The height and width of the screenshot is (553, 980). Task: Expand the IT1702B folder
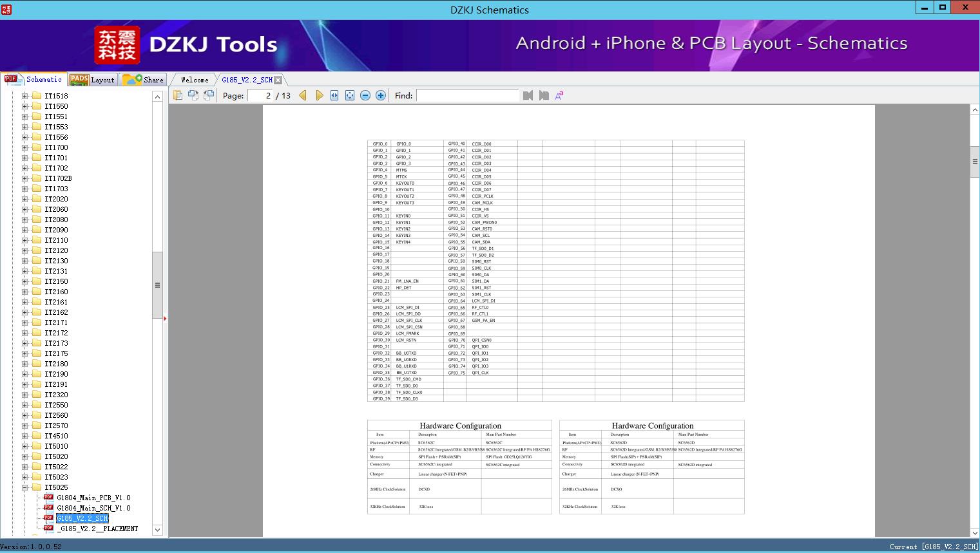pos(24,178)
